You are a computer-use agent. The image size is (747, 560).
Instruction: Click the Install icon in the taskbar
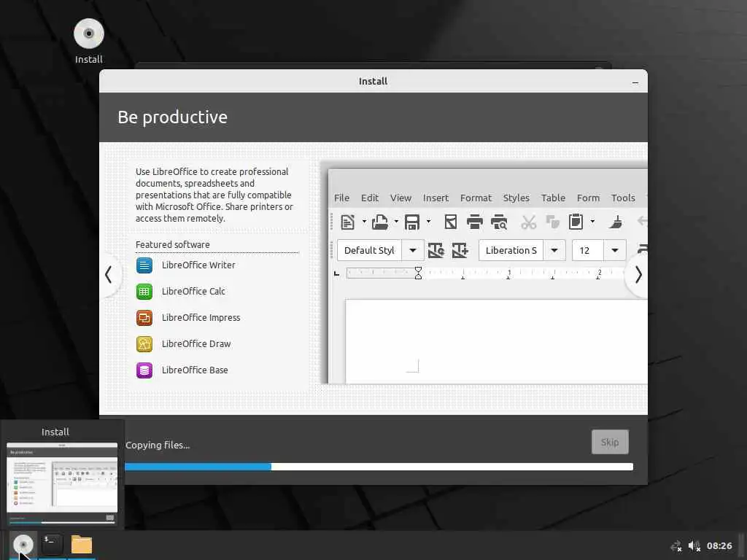click(x=23, y=544)
